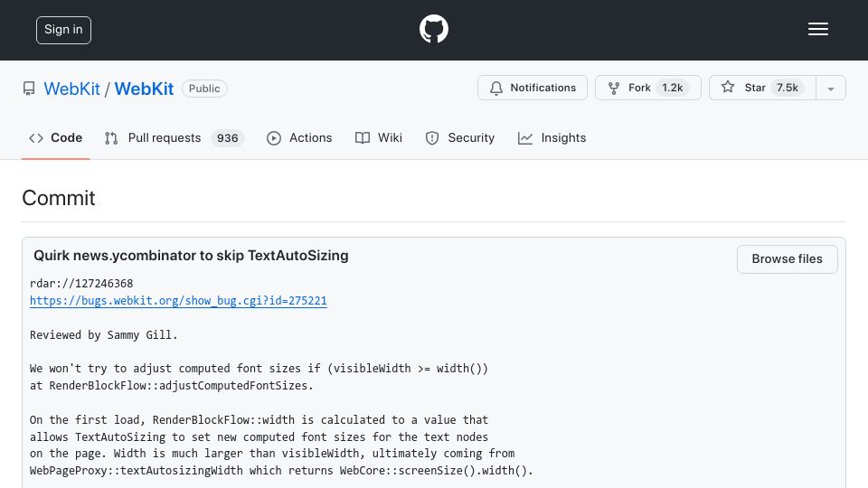Click the 'rdar://127246368' text
The width and height of the screenshot is (868, 488).
pyautogui.click(x=81, y=283)
